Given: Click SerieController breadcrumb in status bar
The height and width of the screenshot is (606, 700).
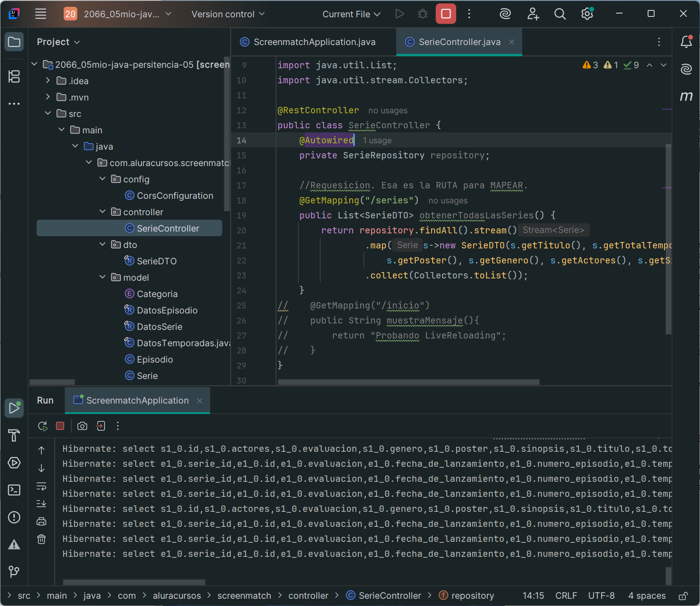Looking at the screenshot, I should [383, 596].
